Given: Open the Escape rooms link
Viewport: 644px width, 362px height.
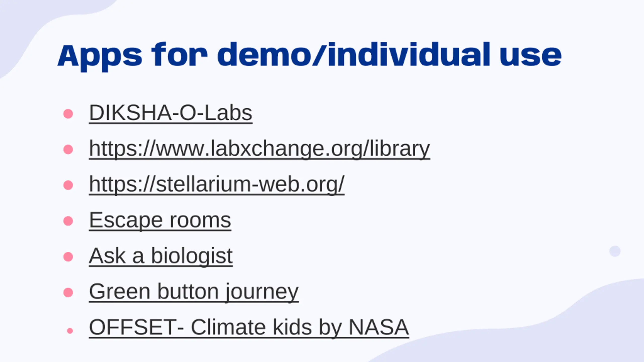Looking at the screenshot, I should click(160, 220).
